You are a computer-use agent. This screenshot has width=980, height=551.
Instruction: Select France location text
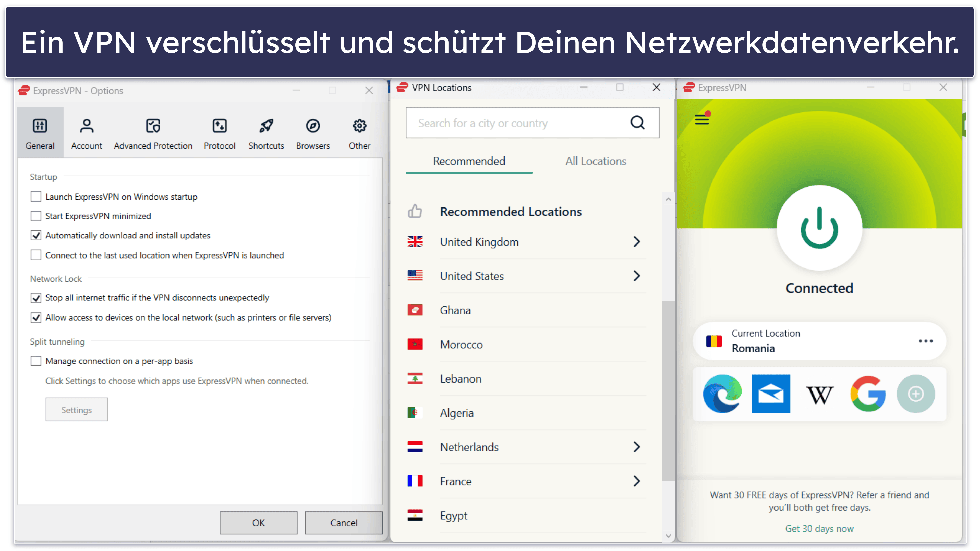pyautogui.click(x=455, y=481)
